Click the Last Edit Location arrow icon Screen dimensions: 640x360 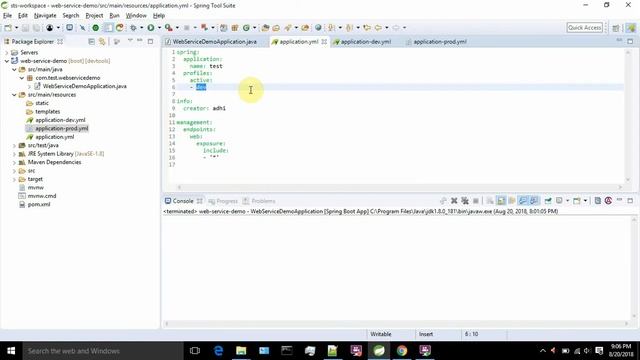[x=367, y=28]
